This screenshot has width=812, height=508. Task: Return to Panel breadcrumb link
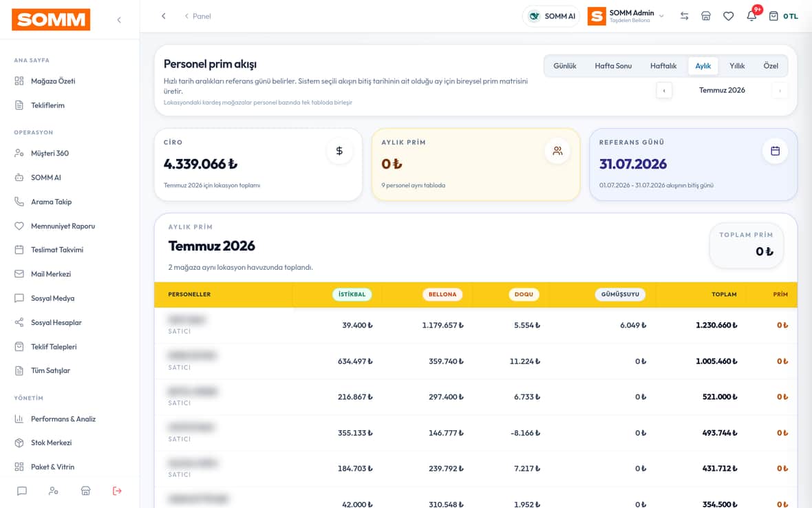pos(197,16)
